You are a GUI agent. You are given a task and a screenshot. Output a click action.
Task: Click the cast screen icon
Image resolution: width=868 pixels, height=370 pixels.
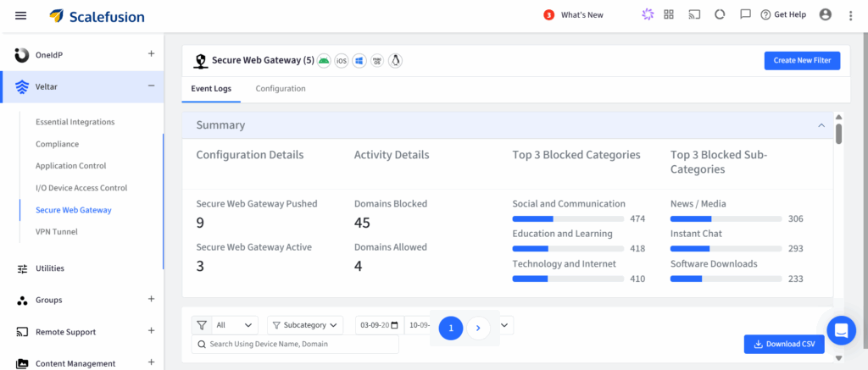point(694,14)
